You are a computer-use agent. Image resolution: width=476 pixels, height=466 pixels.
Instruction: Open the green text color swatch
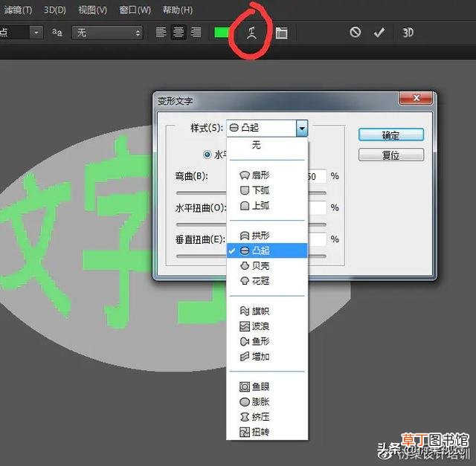(x=222, y=33)
